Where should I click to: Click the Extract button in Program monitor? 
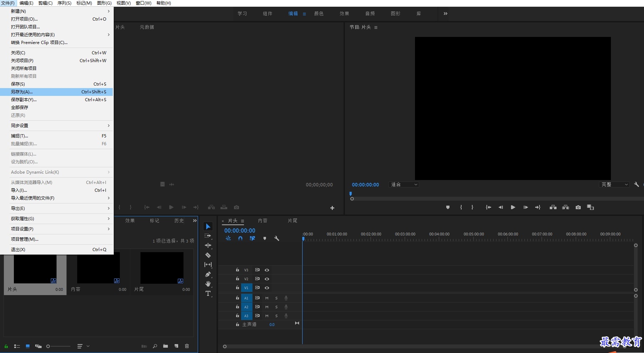point(565,207)
